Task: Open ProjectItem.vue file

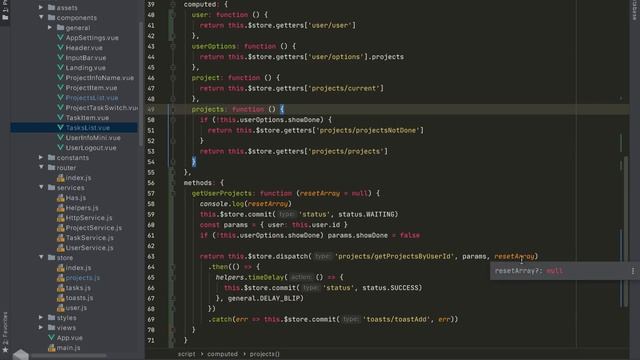Action: 91,88
